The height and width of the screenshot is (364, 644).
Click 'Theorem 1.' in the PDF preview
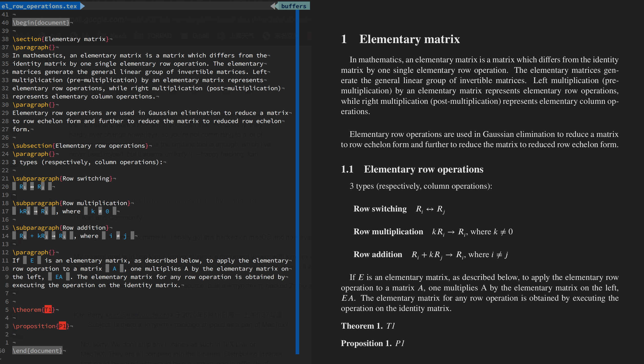pos(361,326)
